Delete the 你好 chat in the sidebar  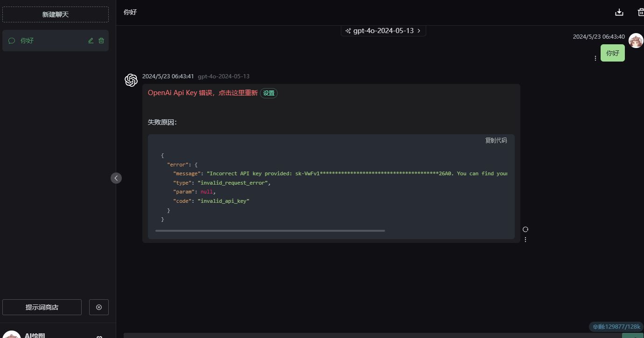(101, 41)
